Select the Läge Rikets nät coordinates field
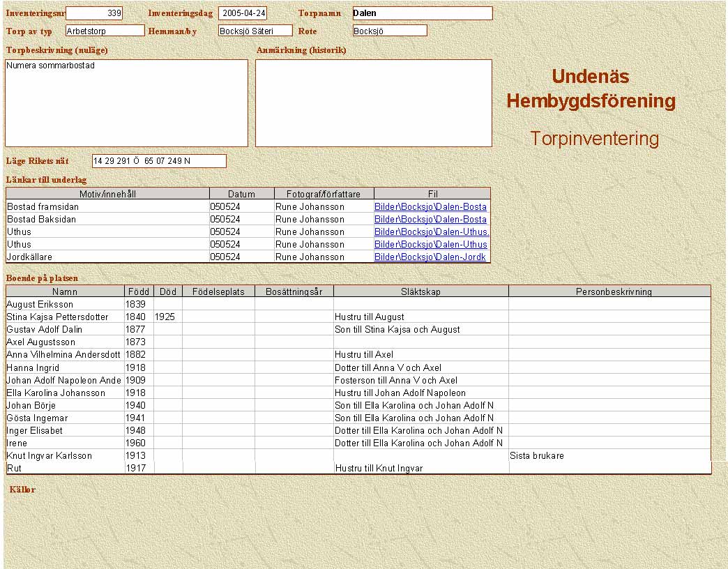The image size is (728, 569). (x=159, y=161)
